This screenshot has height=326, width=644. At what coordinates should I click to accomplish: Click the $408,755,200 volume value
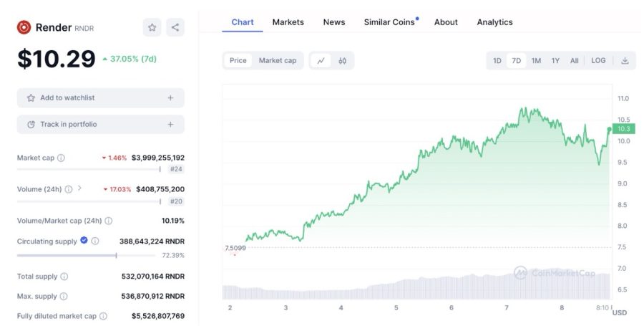click(x=160, y=189)
